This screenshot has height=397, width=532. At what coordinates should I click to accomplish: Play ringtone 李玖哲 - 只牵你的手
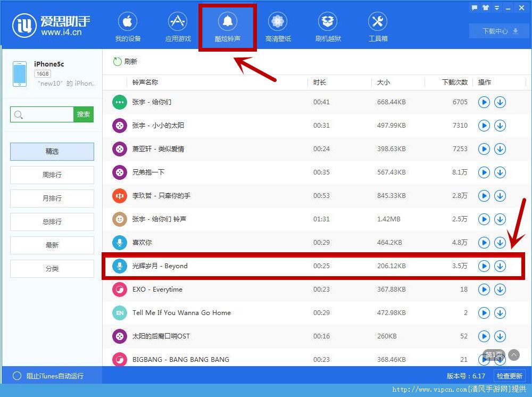tap(484, 196)
